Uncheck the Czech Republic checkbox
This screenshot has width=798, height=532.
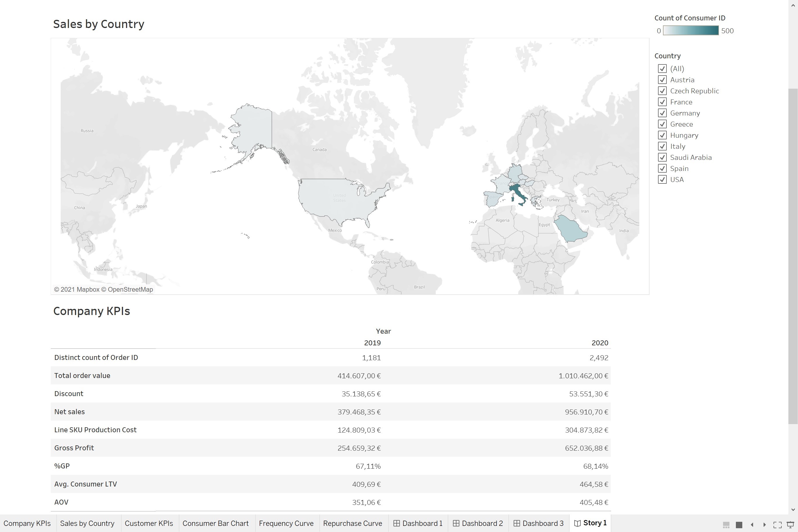point(662,91)
